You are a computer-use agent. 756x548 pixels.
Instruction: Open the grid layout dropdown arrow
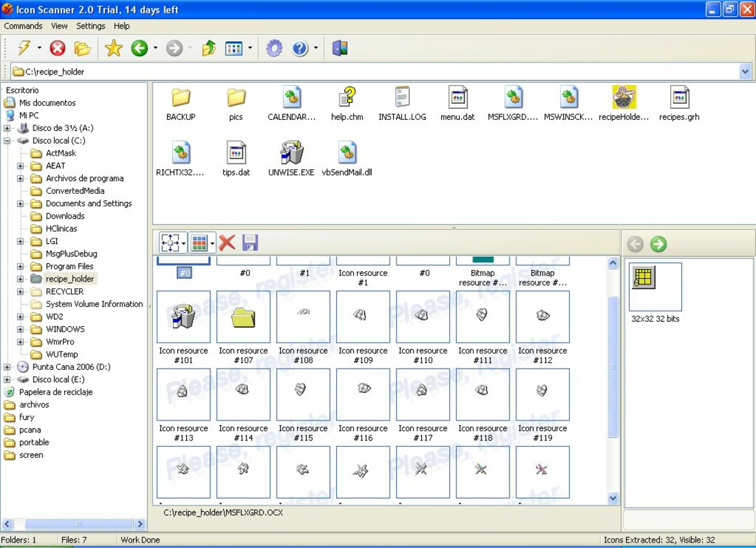[212, 243]
